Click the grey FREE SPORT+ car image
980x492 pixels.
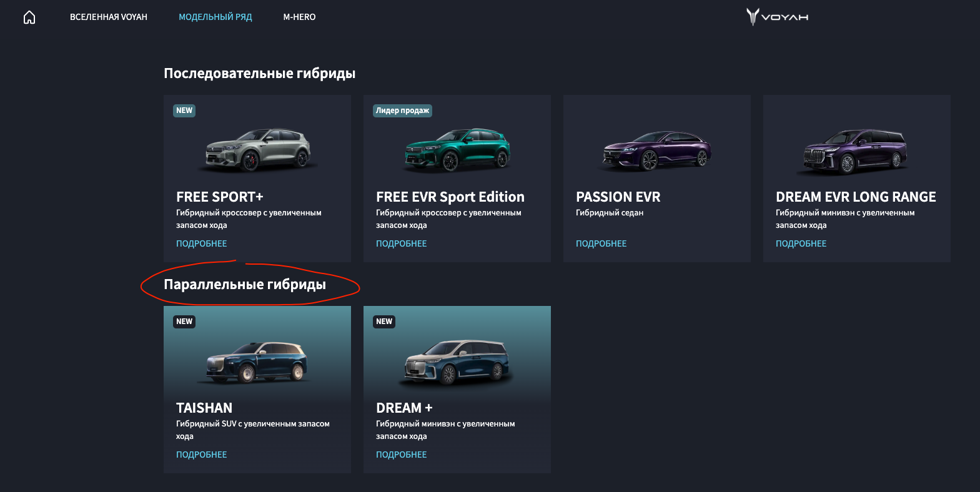(x=257, y=150)
